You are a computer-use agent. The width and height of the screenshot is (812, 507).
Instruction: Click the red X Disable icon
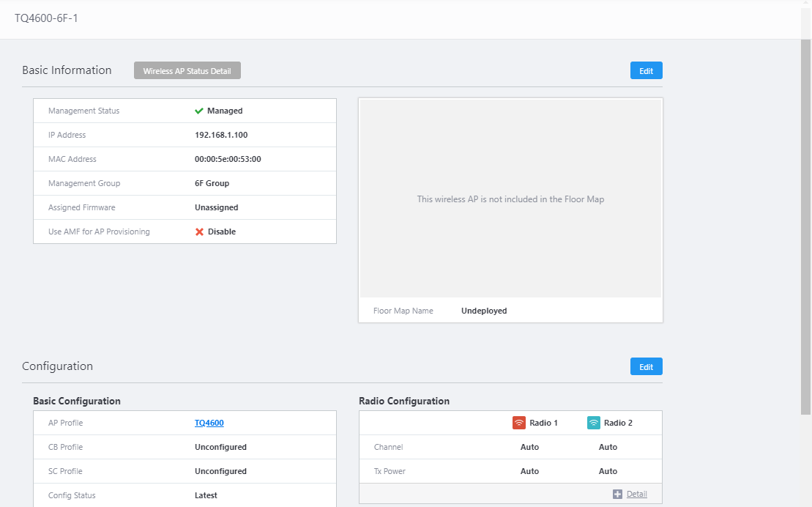point(199,232)
